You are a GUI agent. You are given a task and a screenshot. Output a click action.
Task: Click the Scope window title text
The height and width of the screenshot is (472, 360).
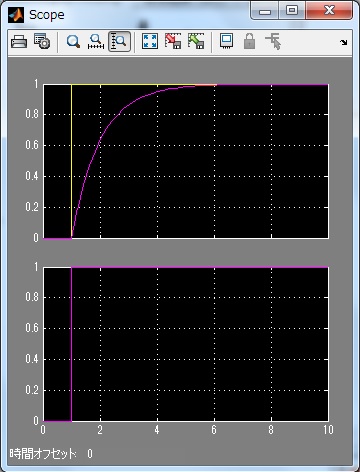47,15
